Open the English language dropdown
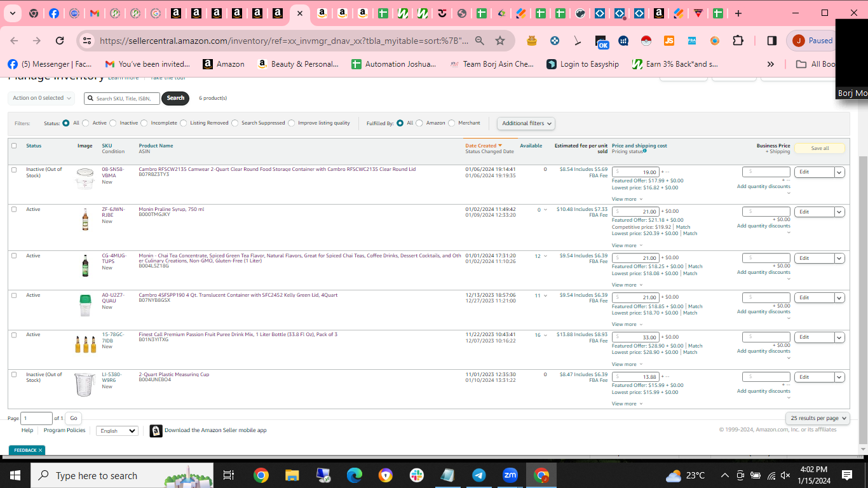868x488 pixels. 117,431
